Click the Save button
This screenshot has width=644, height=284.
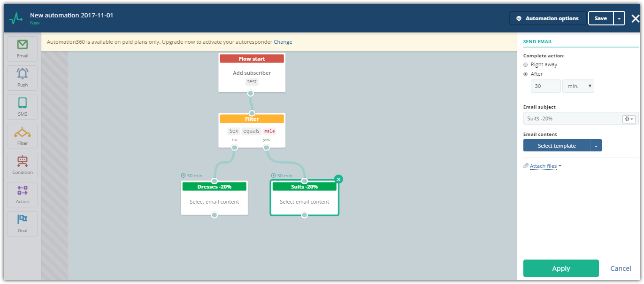pos(601,18)
